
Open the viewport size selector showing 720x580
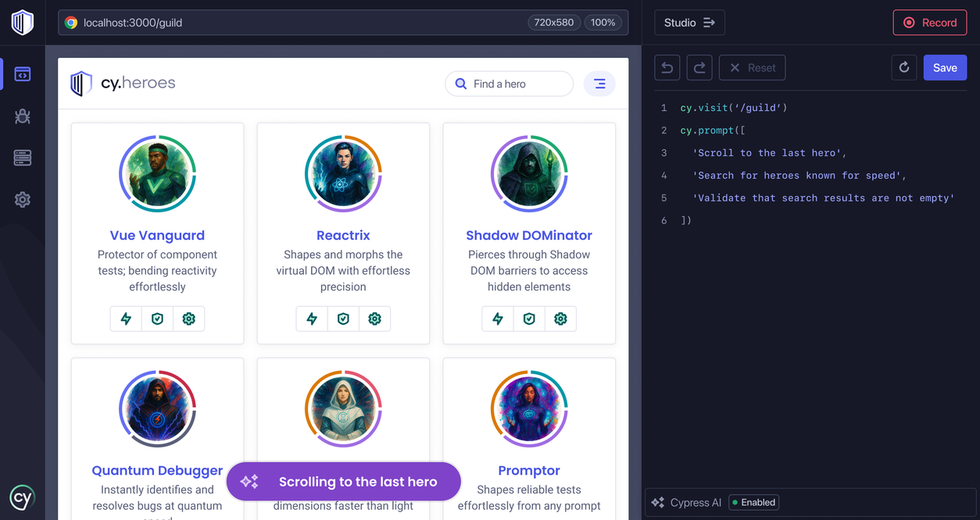tap(554, 22)
